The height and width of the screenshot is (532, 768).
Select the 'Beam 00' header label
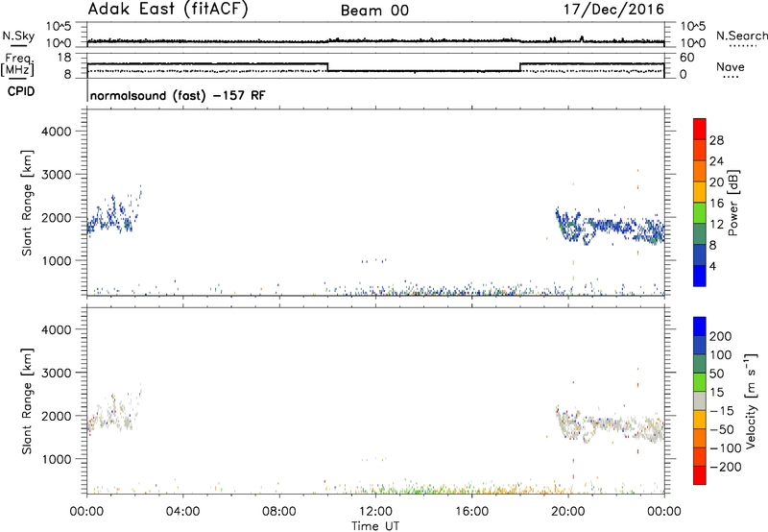[x=374, y=11]
